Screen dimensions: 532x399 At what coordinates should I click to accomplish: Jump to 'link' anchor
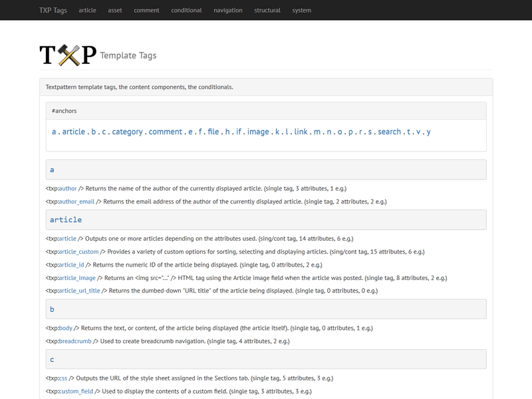point(301,132)
